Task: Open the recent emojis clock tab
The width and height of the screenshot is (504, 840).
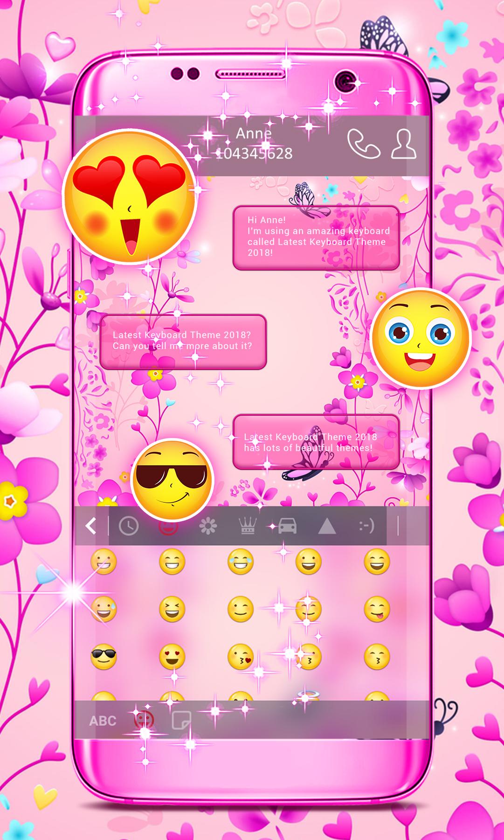Action: click(x=128, y=526)
